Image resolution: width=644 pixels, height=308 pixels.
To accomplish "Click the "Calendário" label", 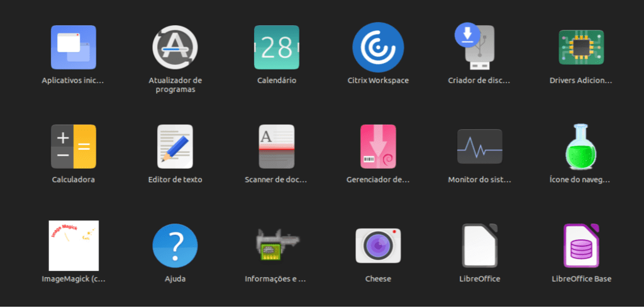I will [277, 81].
